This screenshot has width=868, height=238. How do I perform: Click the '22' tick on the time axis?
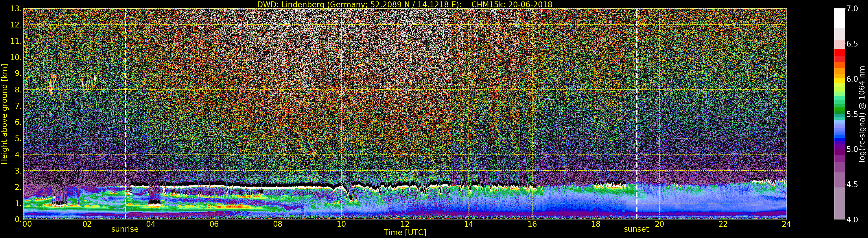point(723,224)
